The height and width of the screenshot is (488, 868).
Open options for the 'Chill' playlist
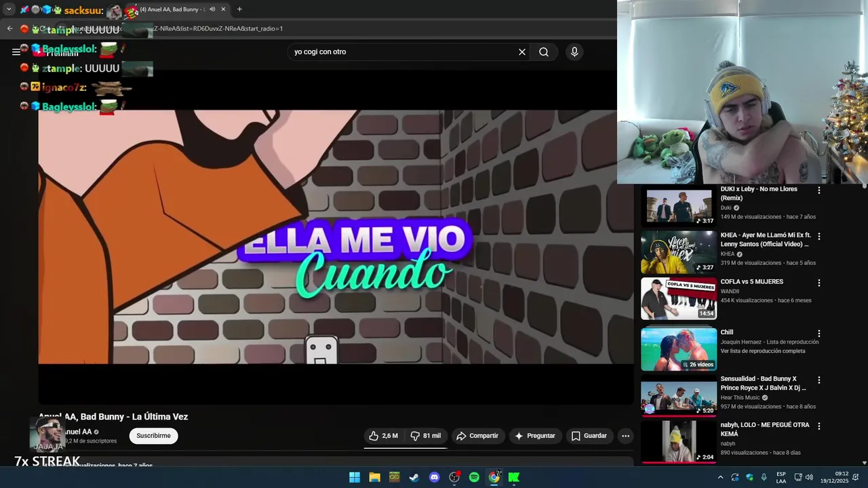818,333
